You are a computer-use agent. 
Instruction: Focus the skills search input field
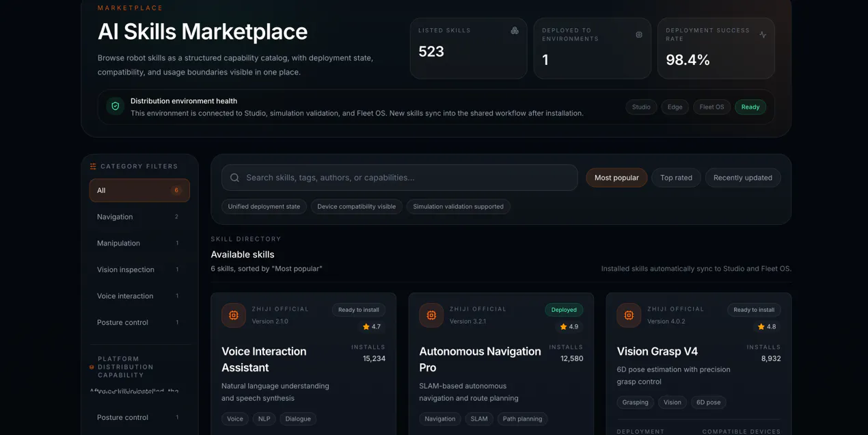point(399,178)
